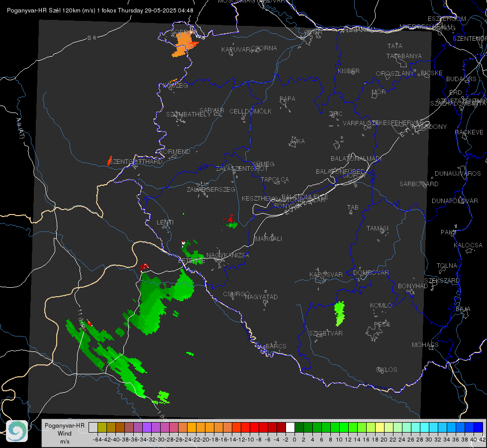487x448 pixels.
Task: Click the light green echo north of Szigetvár
Action: (x=340, y=314)
